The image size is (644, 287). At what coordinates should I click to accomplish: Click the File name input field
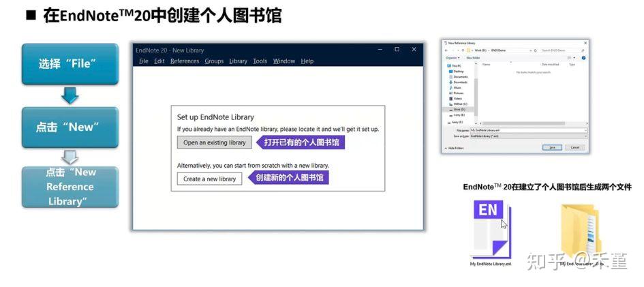528,130
